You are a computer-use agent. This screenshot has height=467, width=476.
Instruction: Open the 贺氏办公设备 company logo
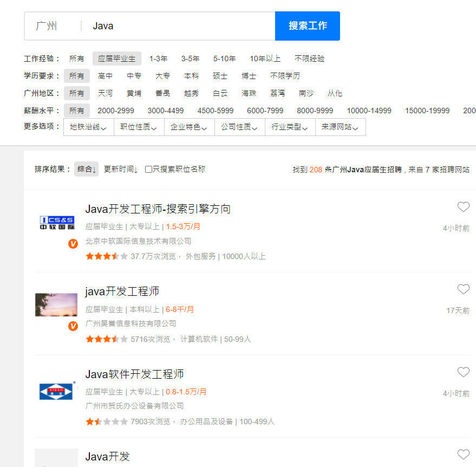click(56, 391)
